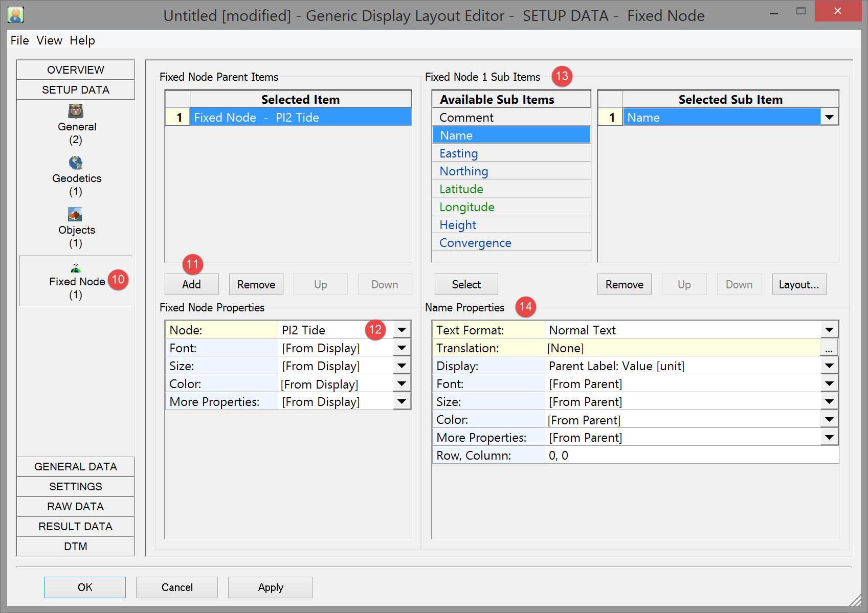Switch to the OVERVIEW section
The image size is (868, 613).
tap(76, 70)
